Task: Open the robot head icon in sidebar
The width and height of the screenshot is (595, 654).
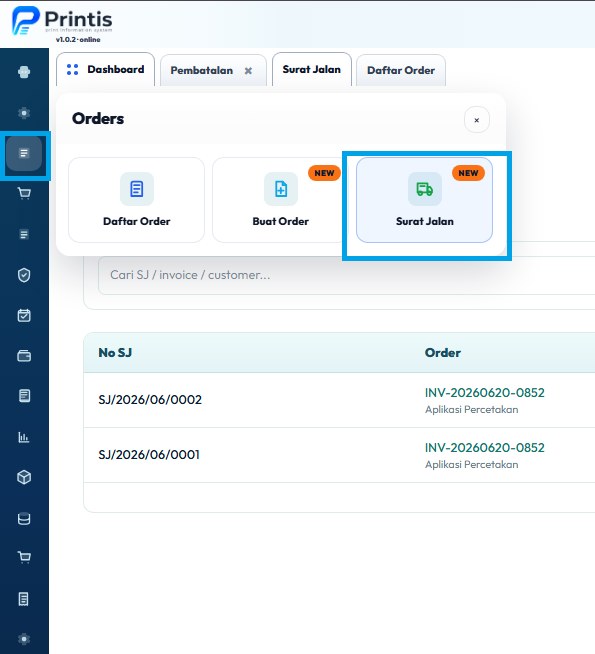Action: point(24,72)
